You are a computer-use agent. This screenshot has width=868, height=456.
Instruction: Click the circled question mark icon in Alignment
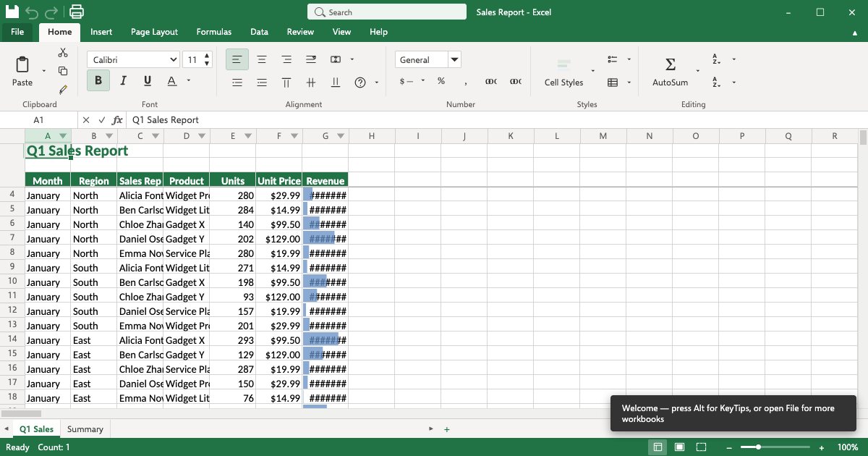360,83
